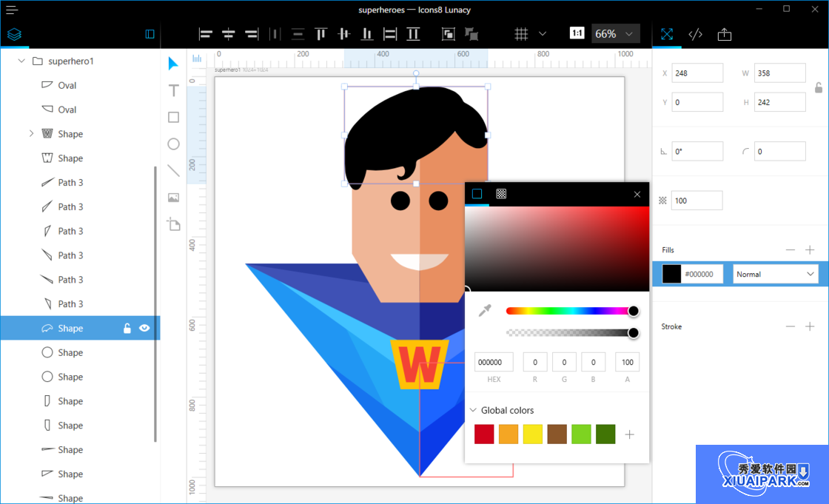Select the first Path 3 layer
The width and height of the screenshot is (829, 504).
point(80,183)
